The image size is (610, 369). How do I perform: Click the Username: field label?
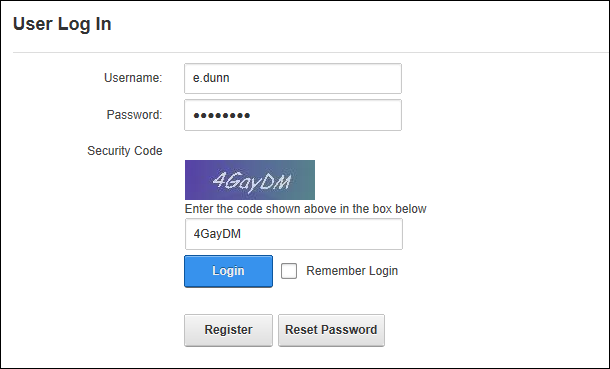133,78
